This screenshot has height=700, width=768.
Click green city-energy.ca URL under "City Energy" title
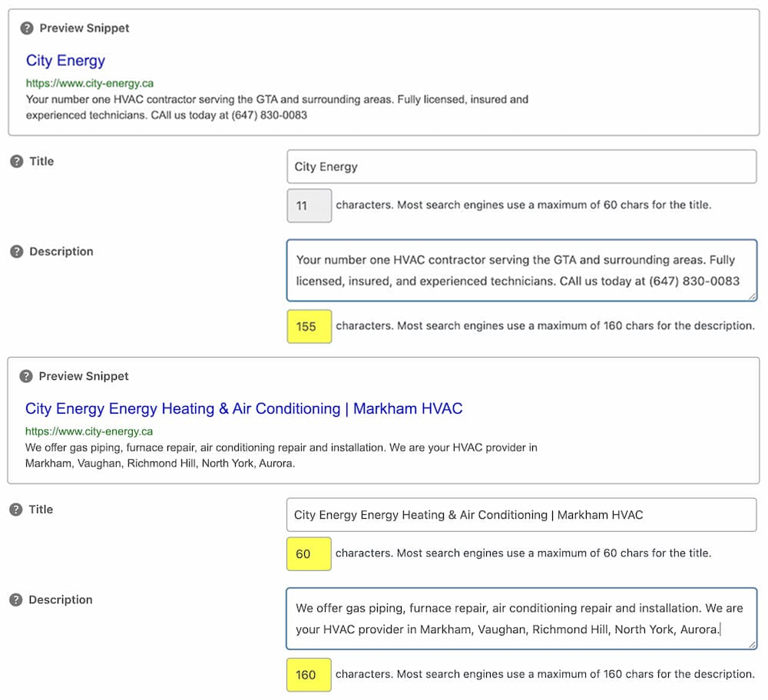point(90,84)
